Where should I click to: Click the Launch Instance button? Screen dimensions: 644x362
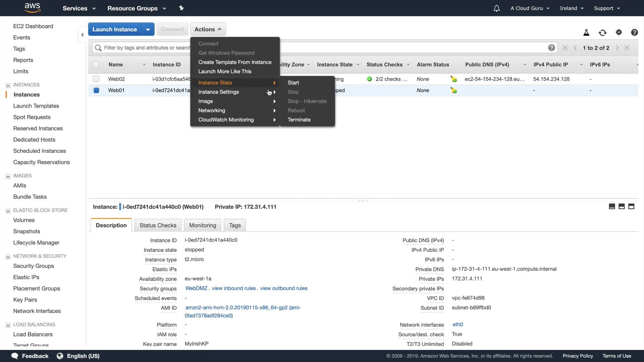(115, 29)
